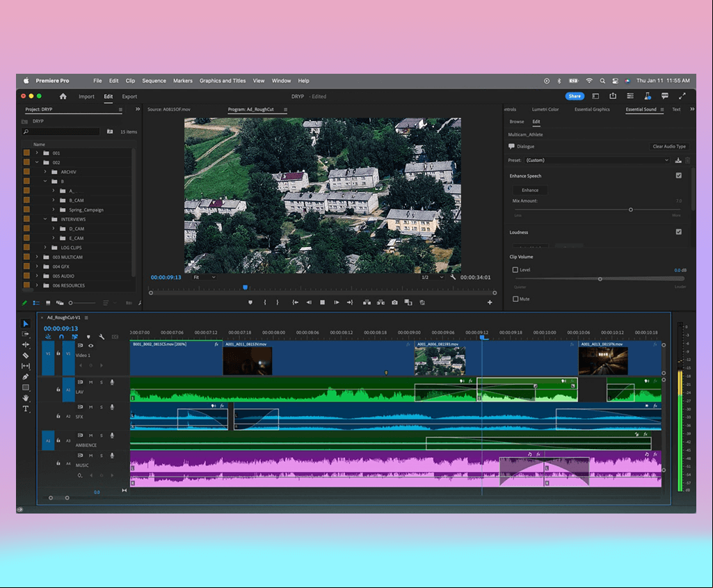This screenshot has width=713, height=588.
Task: Select the Track Select Forward tool
Action: [x=26, y=334]
